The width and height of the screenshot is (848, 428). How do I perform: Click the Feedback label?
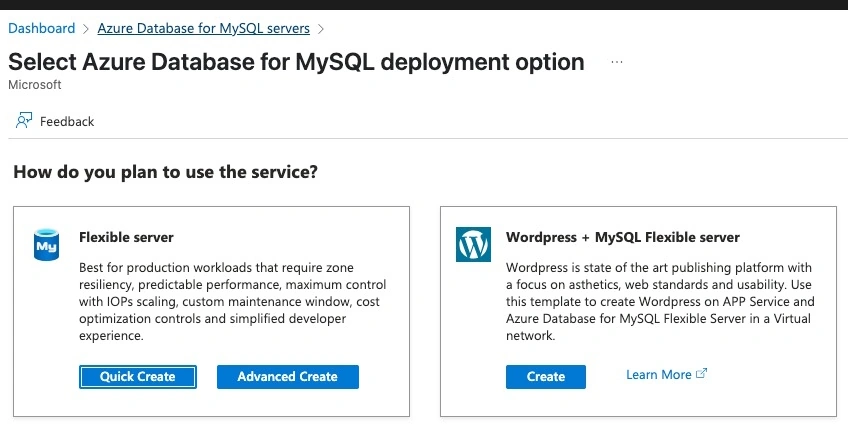67,121
